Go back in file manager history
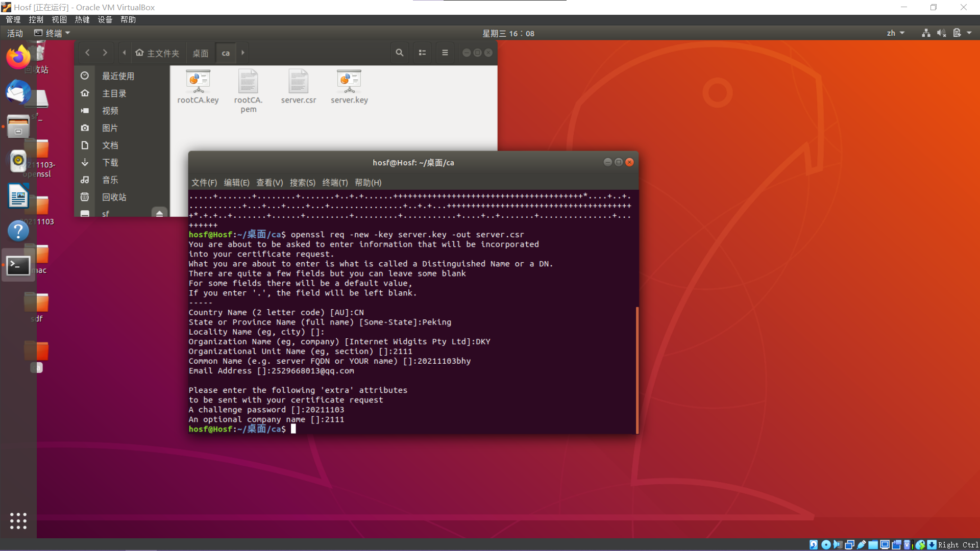 88,53
